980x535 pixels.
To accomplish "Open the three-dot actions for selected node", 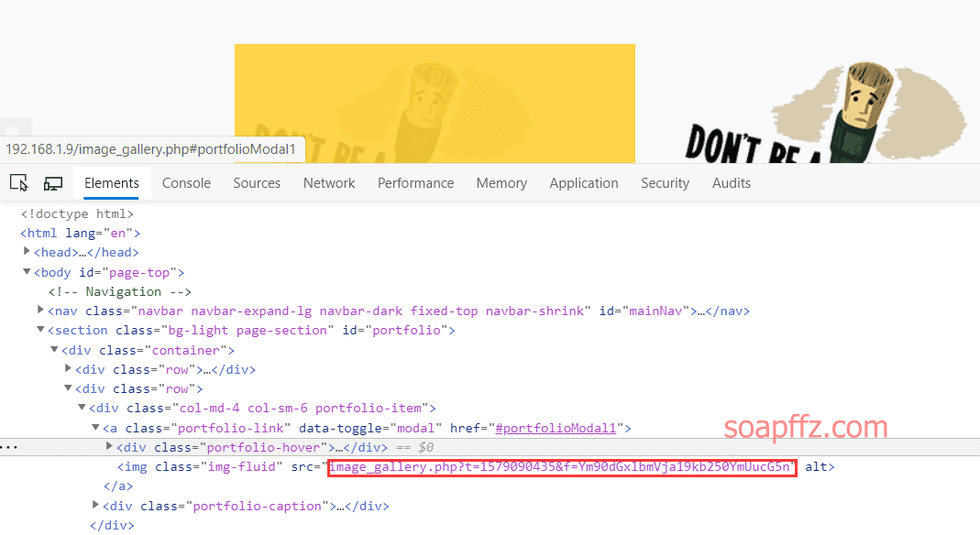I will (9, 447).
